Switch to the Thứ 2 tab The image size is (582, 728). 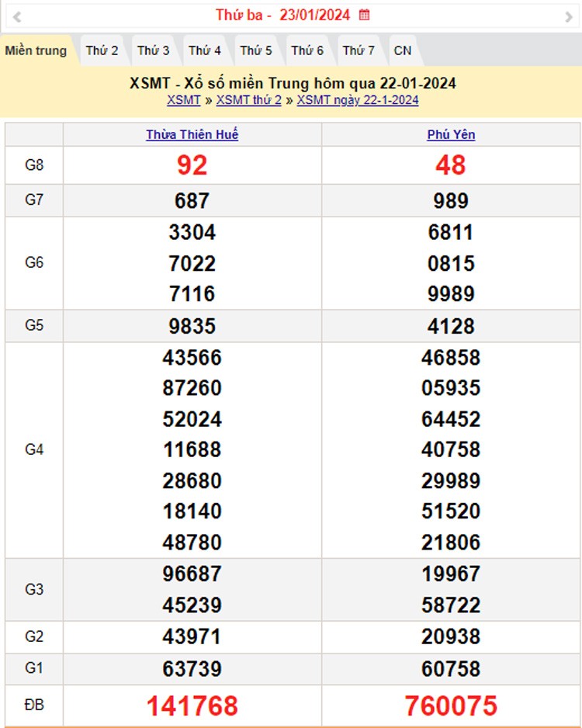[102, 50]
